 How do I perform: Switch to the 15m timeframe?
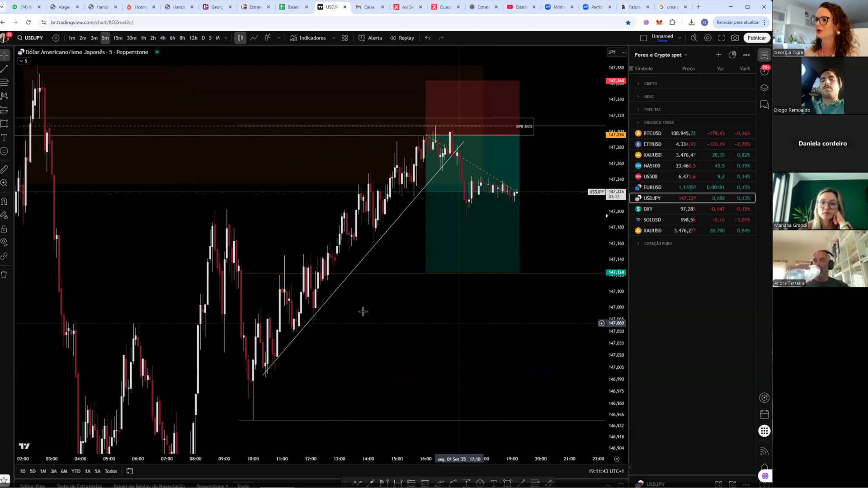click(x=118, y=38)
